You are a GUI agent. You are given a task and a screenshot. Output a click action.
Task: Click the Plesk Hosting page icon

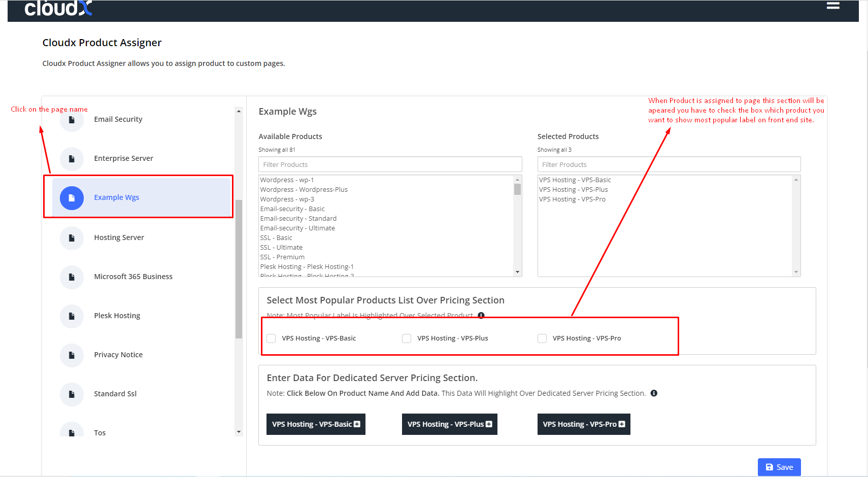(x=72, y=316)
